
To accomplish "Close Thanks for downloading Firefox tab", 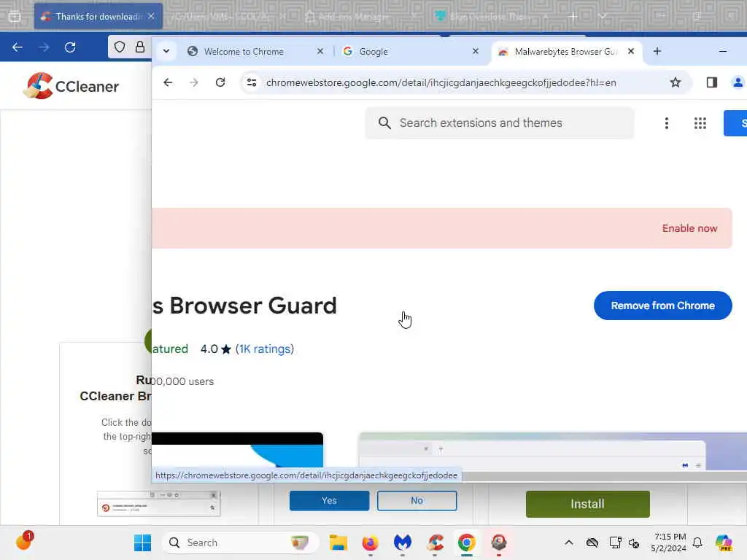I will 151,16.
